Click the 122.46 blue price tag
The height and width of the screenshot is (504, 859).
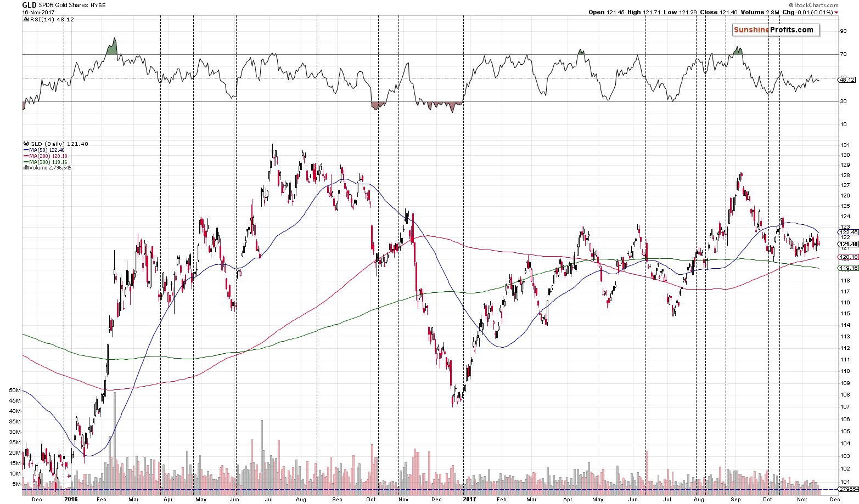[848, 232]
